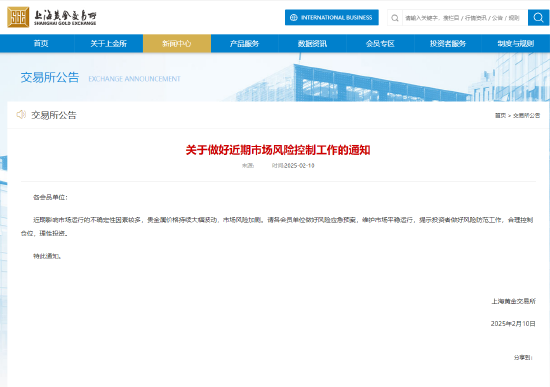This screenshot has width=550, height=387.
Task: Open 制度与规则 menu item
Action: point(516,44)
